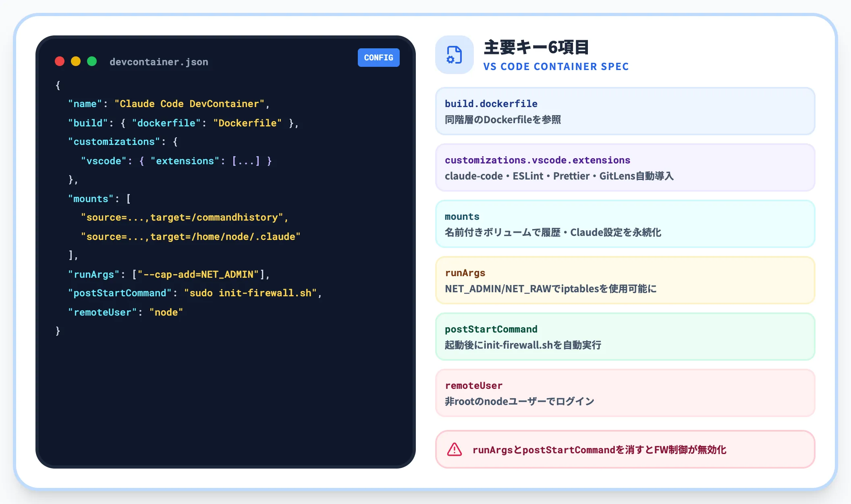851x504 pixels.
Task: Click the "remoteUser" key in the code
Action: point(102,312)
